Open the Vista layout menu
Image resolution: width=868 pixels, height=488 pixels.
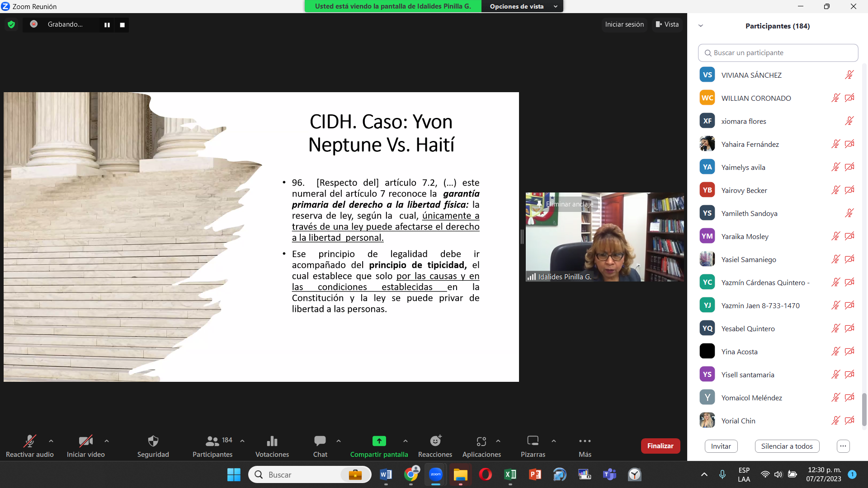pyautogui.click(x=667, y=24)
